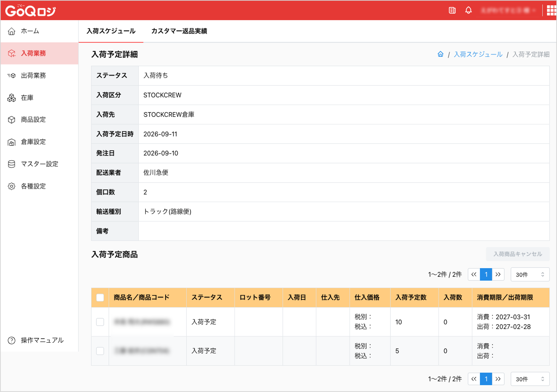Screen dimensions: 557x392
Task: Open the bottom 30件 page-size dropdown
Action: click(x=530, y=379)
